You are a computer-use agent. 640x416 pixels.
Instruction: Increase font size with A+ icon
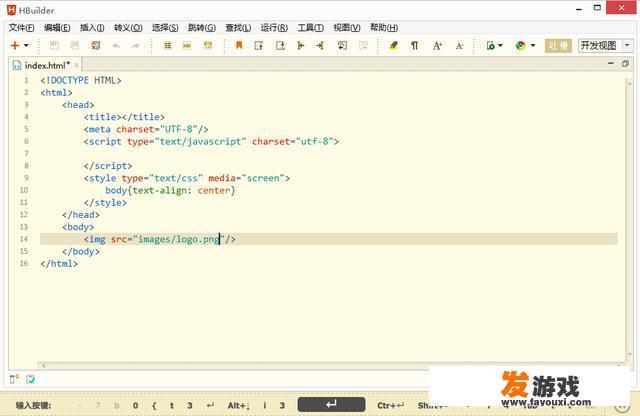437,46
